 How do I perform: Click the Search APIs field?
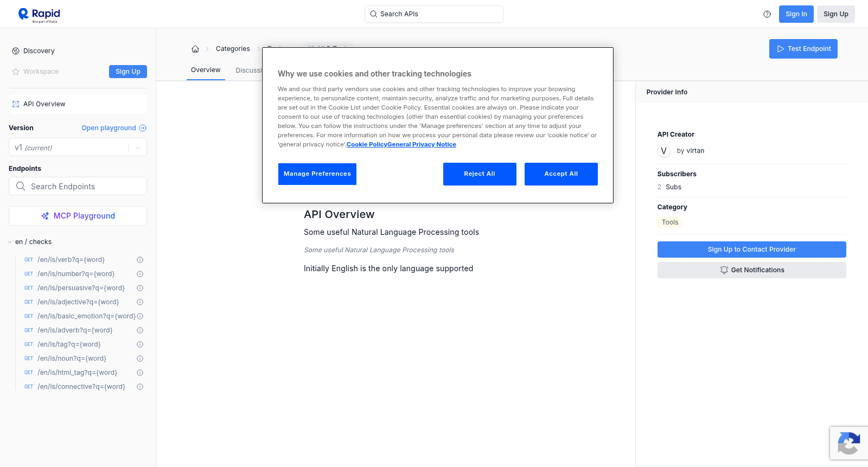434,14
